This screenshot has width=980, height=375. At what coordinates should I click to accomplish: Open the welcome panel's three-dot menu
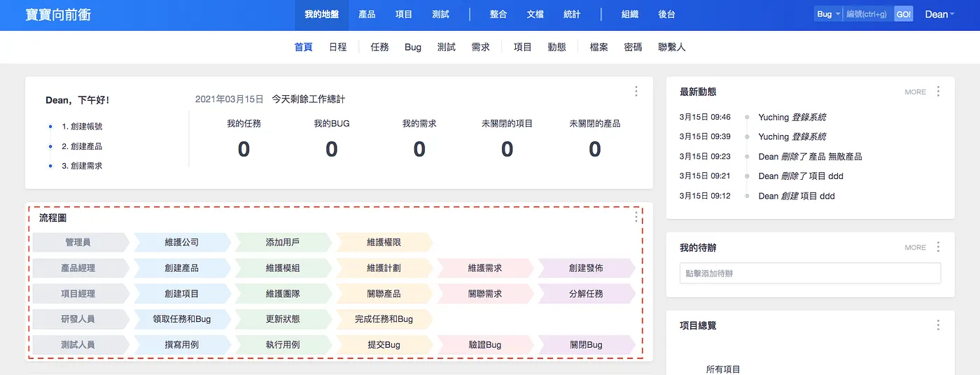point(636,91)
